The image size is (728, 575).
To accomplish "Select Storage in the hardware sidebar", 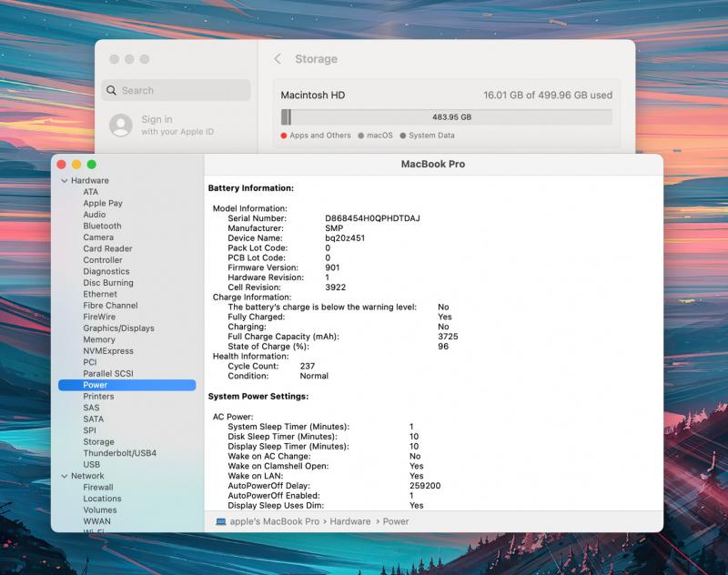I will tap(98, 442).
